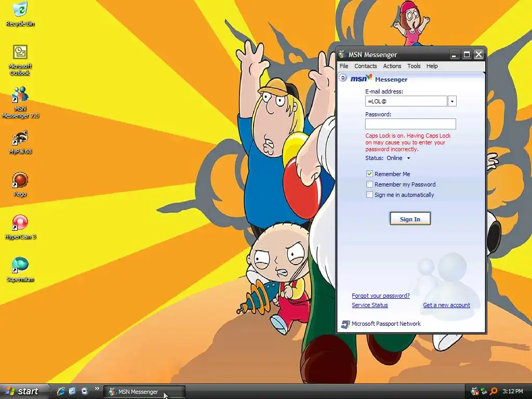Click the media player quick launch icon
Viewport: 532px width, 399px height.
click(84, 391)
